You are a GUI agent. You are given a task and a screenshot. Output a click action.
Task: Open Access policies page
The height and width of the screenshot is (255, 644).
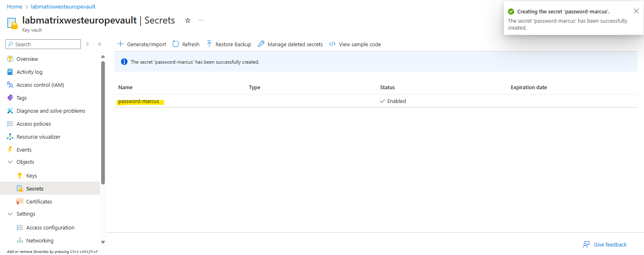click(34, 124)
